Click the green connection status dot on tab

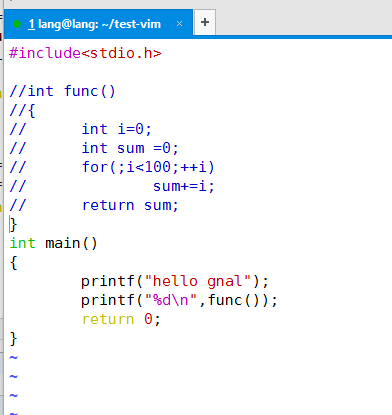tap(17, 24)
